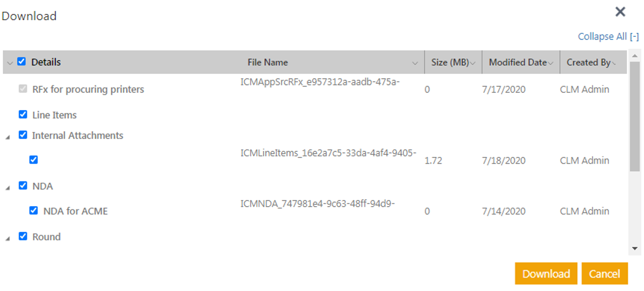644x291 pixels.
Task: Open the Size (MB) column dropdown arrow
Action: [x=473, y=63]
